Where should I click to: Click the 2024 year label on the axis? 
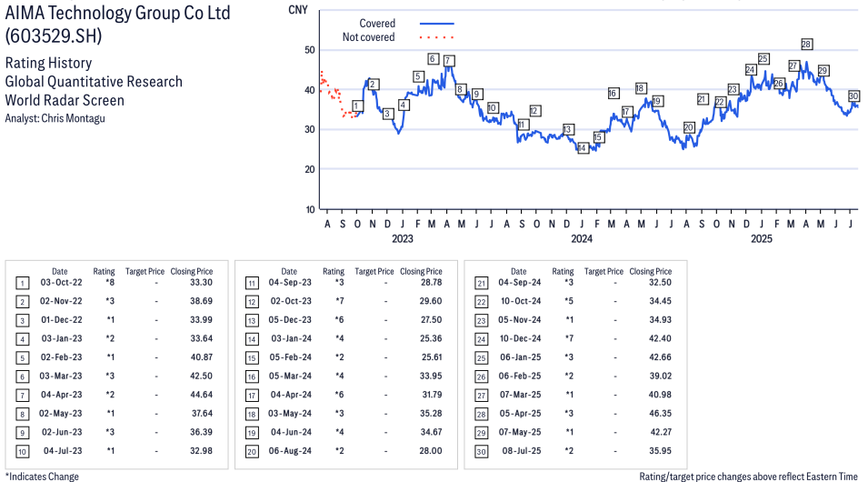coord(582,239)
